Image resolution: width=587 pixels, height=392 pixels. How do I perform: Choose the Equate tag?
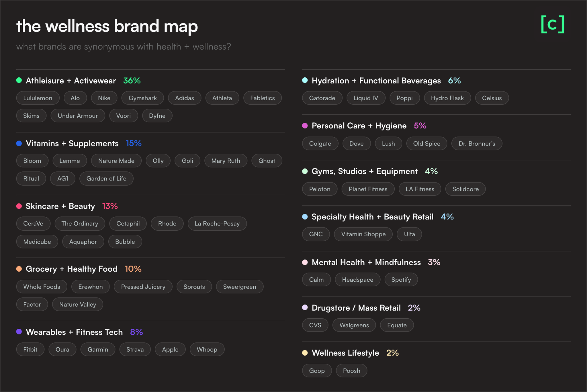coord(397,325)
